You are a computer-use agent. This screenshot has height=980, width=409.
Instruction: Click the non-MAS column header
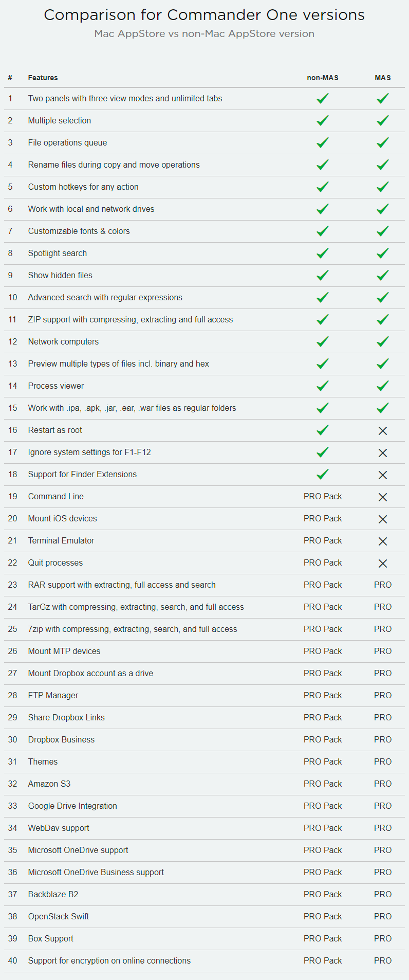pos(323,78)
